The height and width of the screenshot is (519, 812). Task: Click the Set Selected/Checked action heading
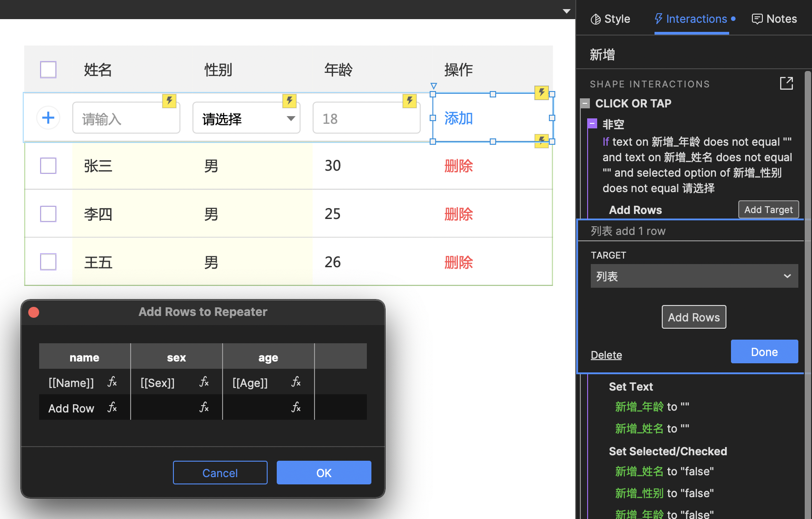(x=668, y=451)
